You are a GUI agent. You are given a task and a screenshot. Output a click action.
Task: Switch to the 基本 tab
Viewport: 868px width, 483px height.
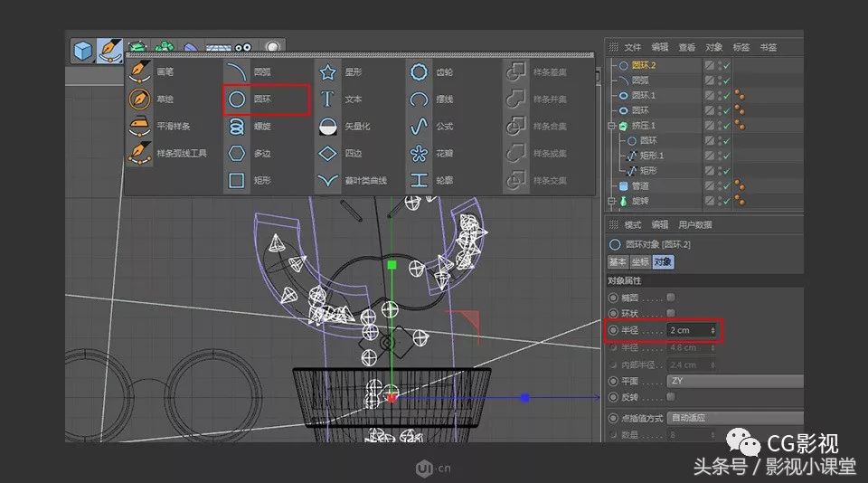[x=618, y=262]
